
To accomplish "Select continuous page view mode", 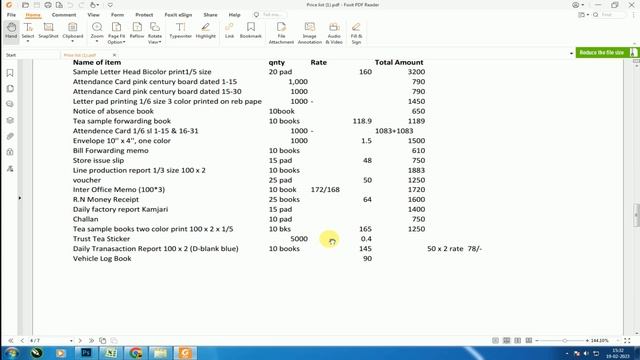I will tap(507, 340).
